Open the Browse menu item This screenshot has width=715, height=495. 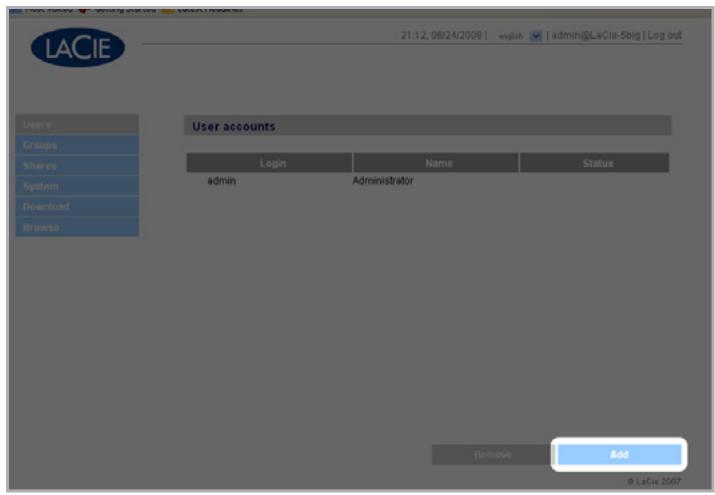coord(77,227)
